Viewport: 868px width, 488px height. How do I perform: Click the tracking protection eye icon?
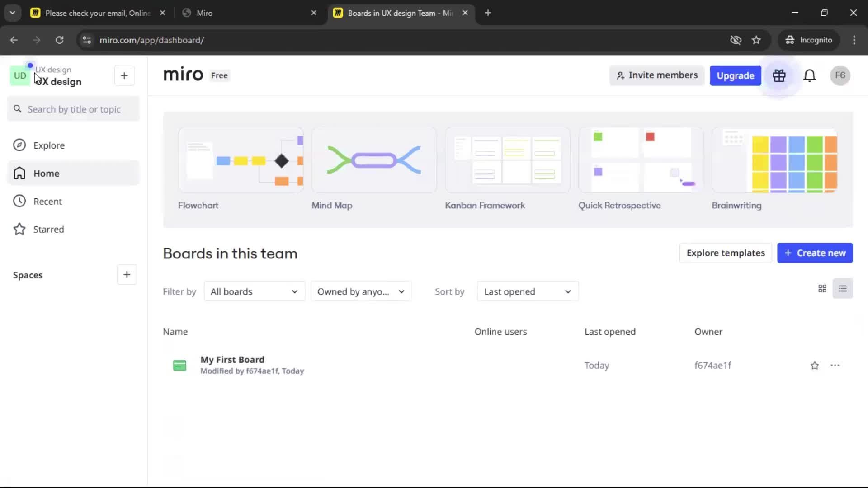736,40
